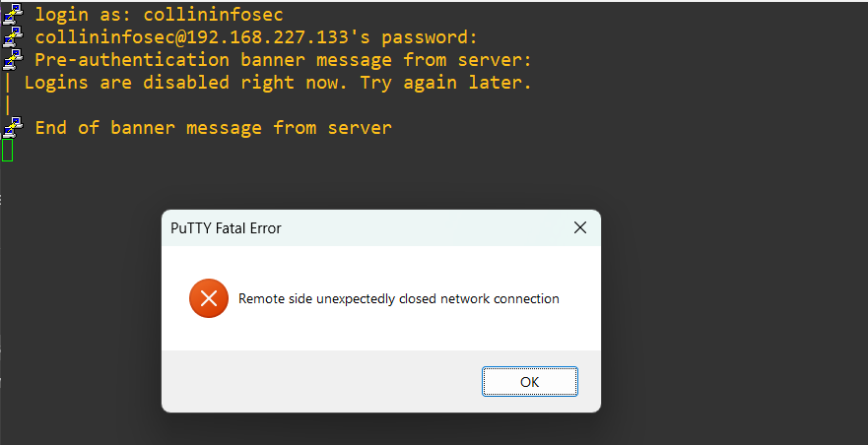This screenshot has height=445, width=868.
Task: Click the lone orange pipe below the banner text
Action: coord(7,105)
